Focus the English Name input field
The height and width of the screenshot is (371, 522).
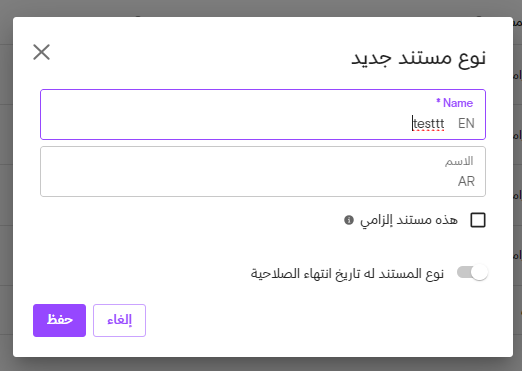click(x=263, y=114)
